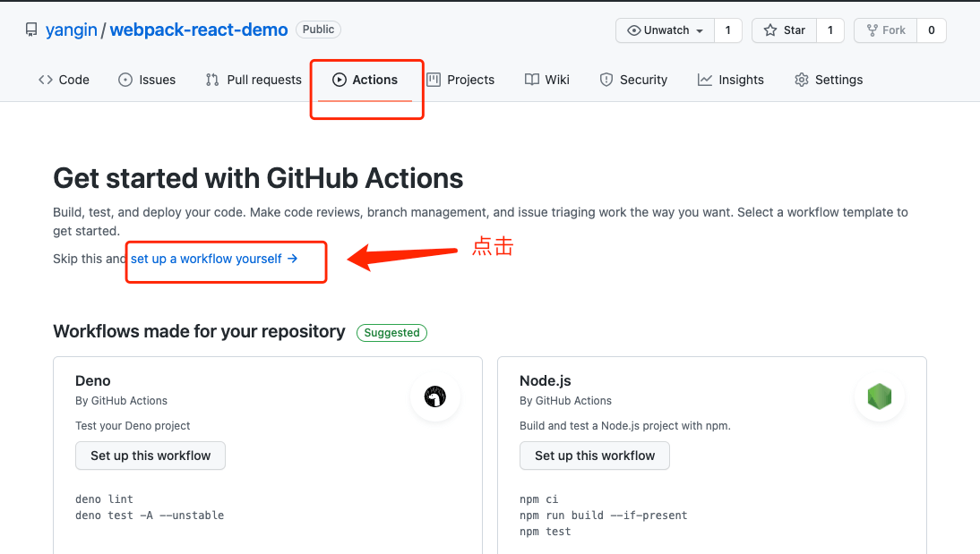This screenshot has width=980, height=554.
Task: Click the Insights graph icon
Action: click(705, 80)
